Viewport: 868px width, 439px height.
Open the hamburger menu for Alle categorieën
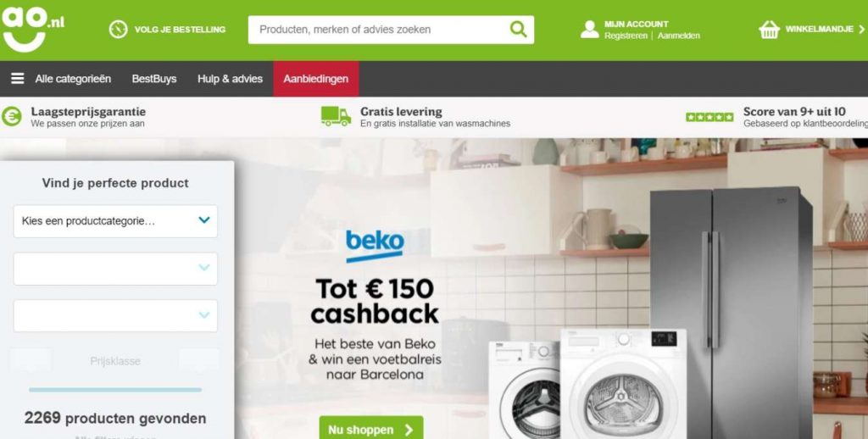coord(18,79)
